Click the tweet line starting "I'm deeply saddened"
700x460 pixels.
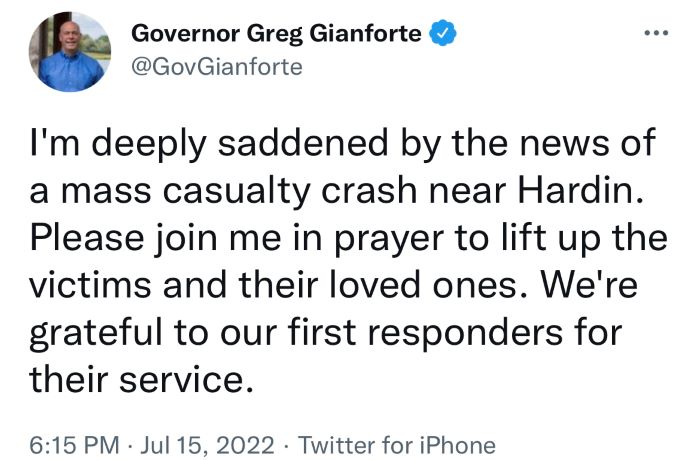tap(342, 144)
